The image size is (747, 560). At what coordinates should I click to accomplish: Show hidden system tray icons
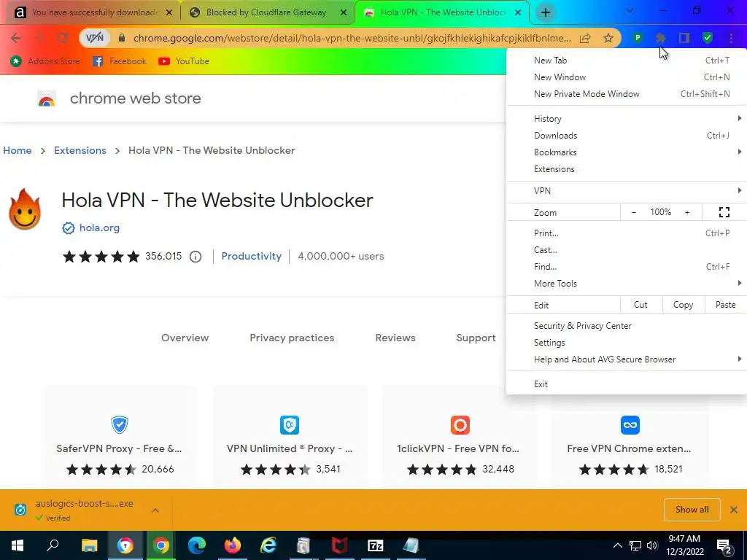coord(617,545)
